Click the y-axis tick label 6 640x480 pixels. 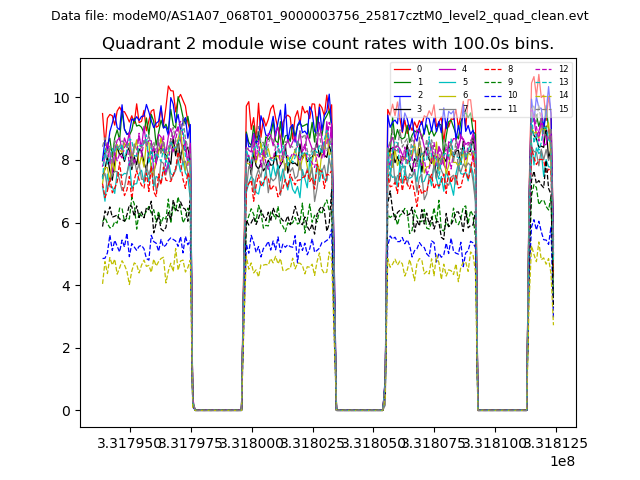65,223
